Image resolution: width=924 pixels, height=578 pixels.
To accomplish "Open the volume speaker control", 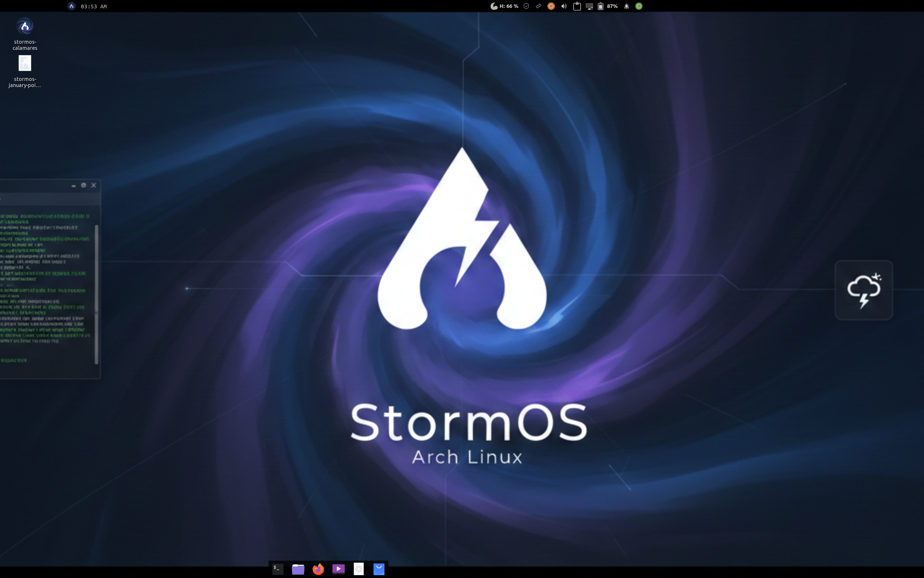I will [564, 6].
